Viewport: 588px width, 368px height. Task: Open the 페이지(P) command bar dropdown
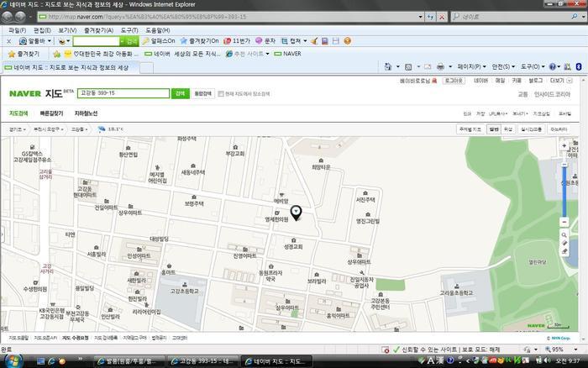[x=471, y=66]
